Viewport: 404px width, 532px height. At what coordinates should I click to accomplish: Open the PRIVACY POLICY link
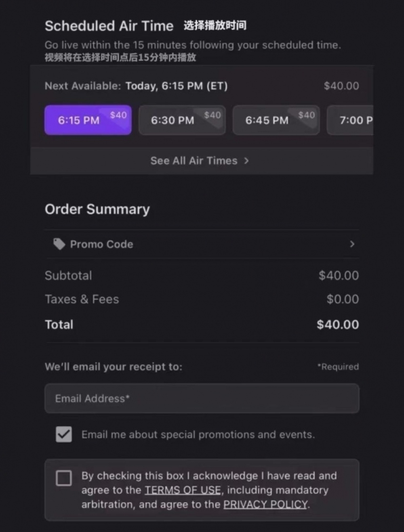click(265, 505)
